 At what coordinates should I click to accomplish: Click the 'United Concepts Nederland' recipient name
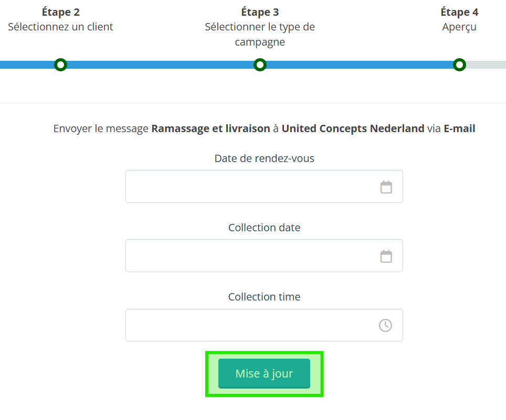353,128
